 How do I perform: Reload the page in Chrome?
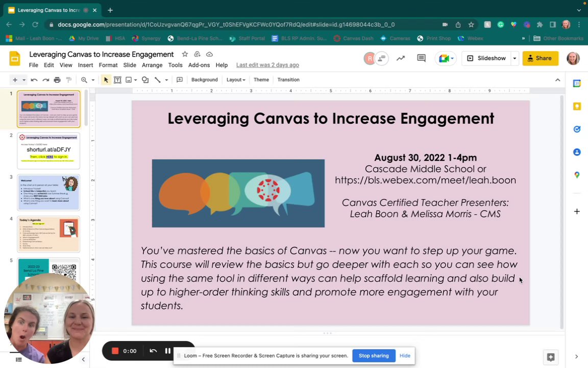(x=35, y=25)
